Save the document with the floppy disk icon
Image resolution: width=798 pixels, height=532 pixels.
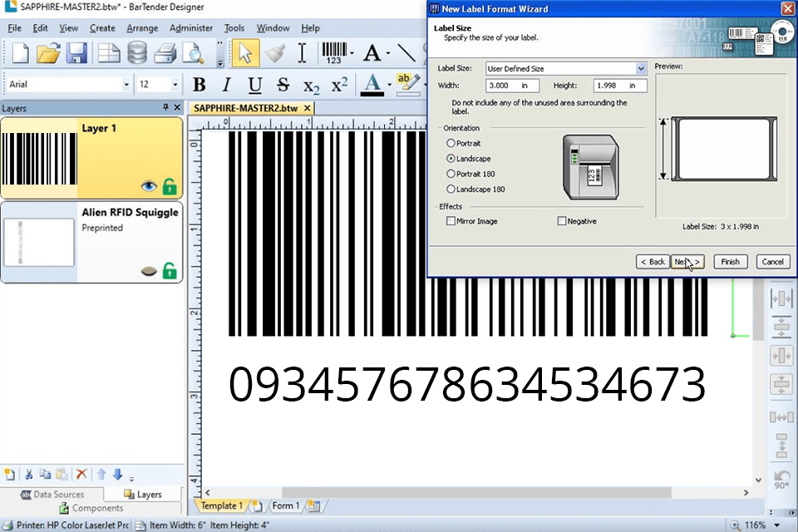76,53
